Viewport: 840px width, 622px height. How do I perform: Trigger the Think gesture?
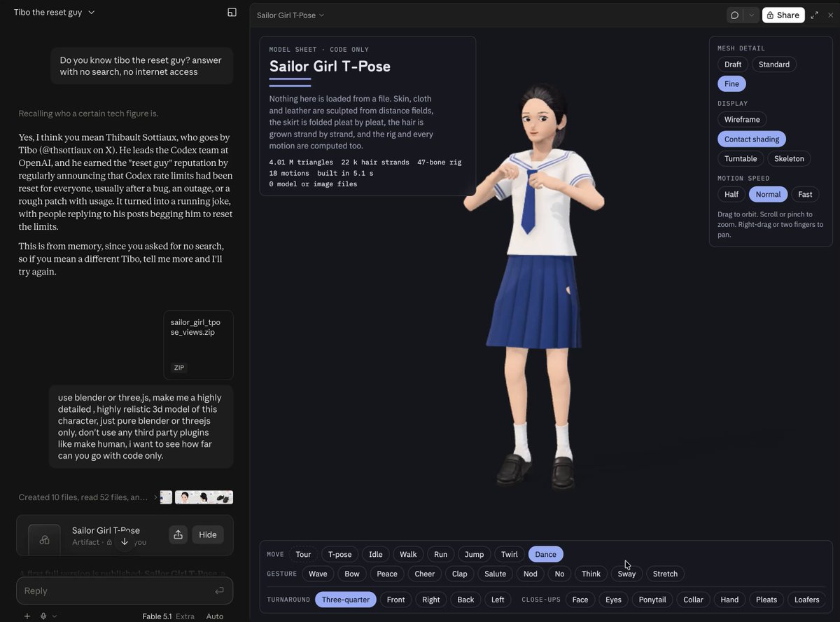tap(591, 574)
